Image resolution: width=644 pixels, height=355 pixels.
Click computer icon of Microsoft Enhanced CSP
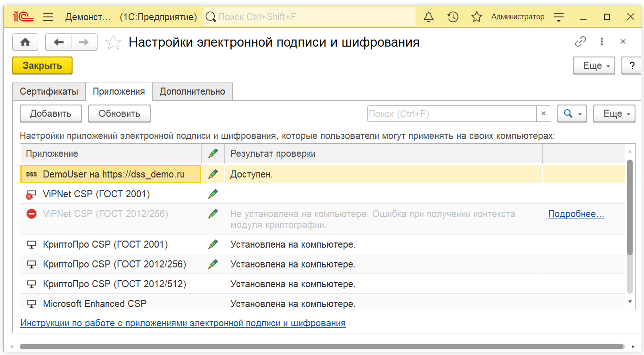click(32, 304)
